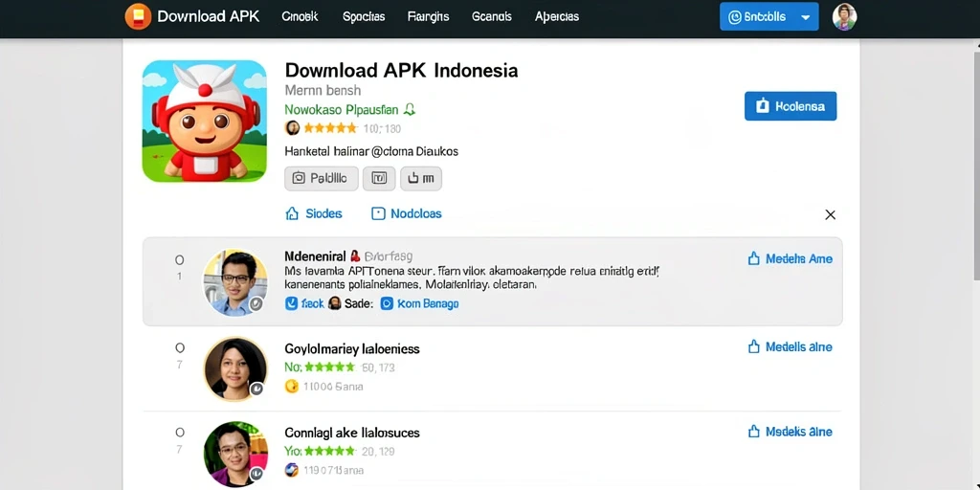This screenshot has height=490, width=980.
Task: Click the orange Download APK logo icon
Action: tap(138, 16)
